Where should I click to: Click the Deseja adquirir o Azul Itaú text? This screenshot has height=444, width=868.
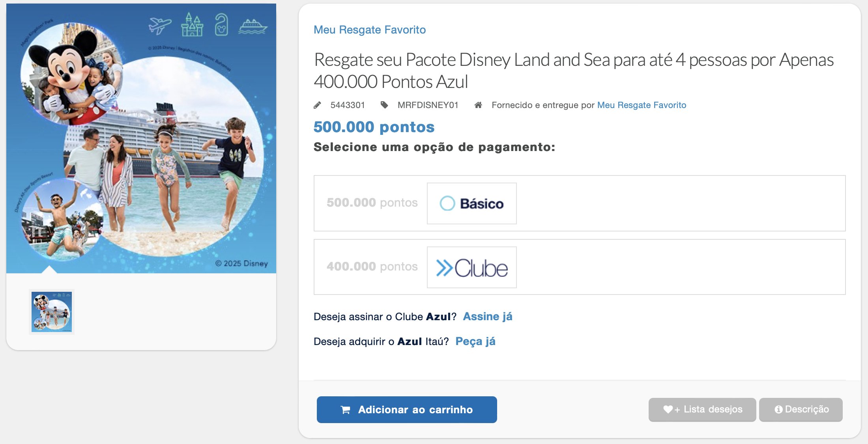click(381, 341)
